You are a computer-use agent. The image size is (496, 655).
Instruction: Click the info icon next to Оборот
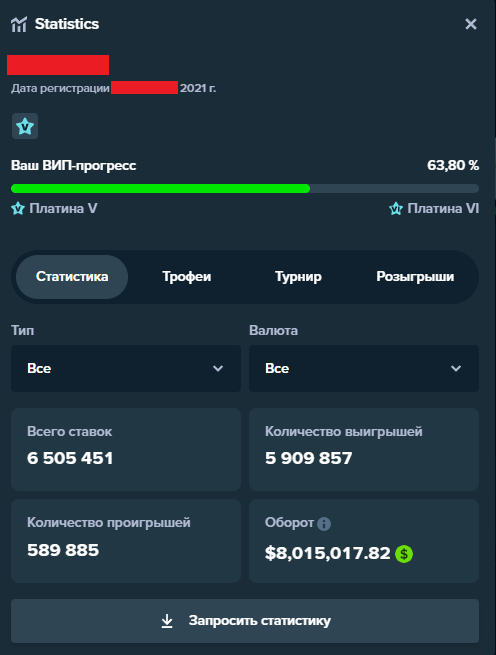pos(324,523)
